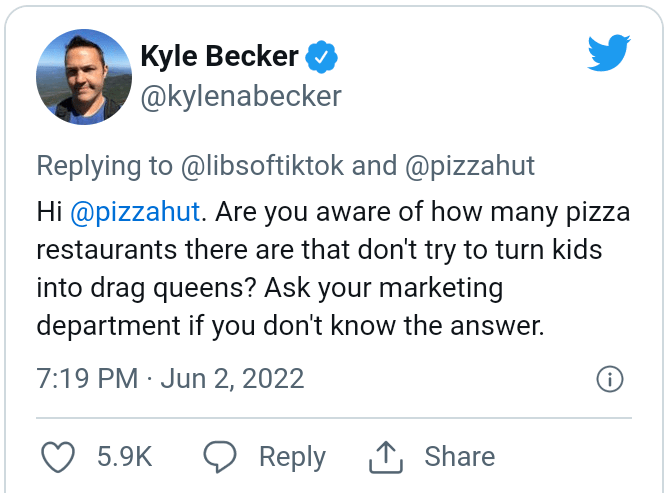Click the tweet's last line ending 'the answer.'
This screenshot has width=672, height=493.
click(x=290, y=327)
